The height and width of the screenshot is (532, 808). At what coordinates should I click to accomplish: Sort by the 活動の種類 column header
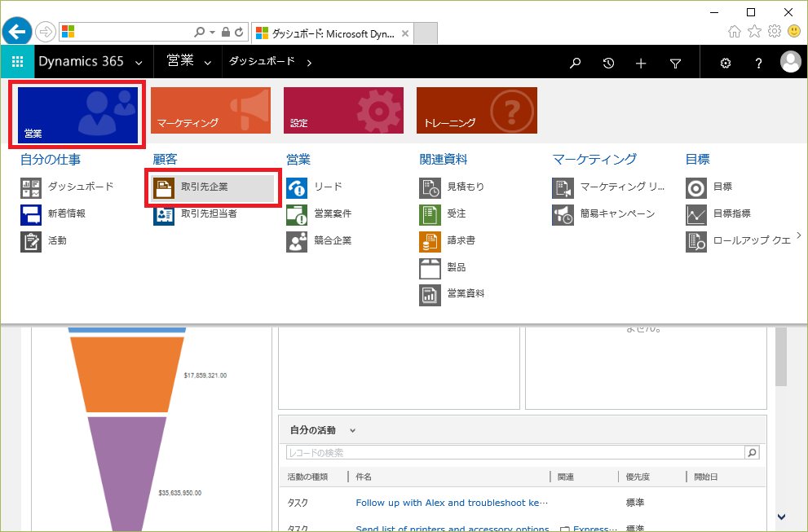(307, 477)
